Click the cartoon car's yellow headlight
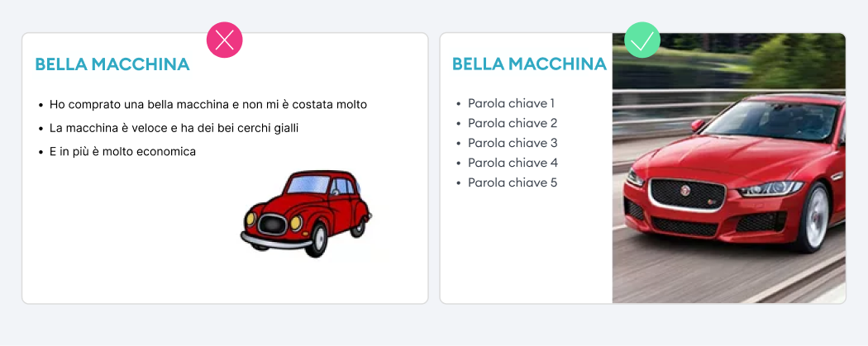The height and width of the screenshot is (346, 868). click(x=296, y=221)
